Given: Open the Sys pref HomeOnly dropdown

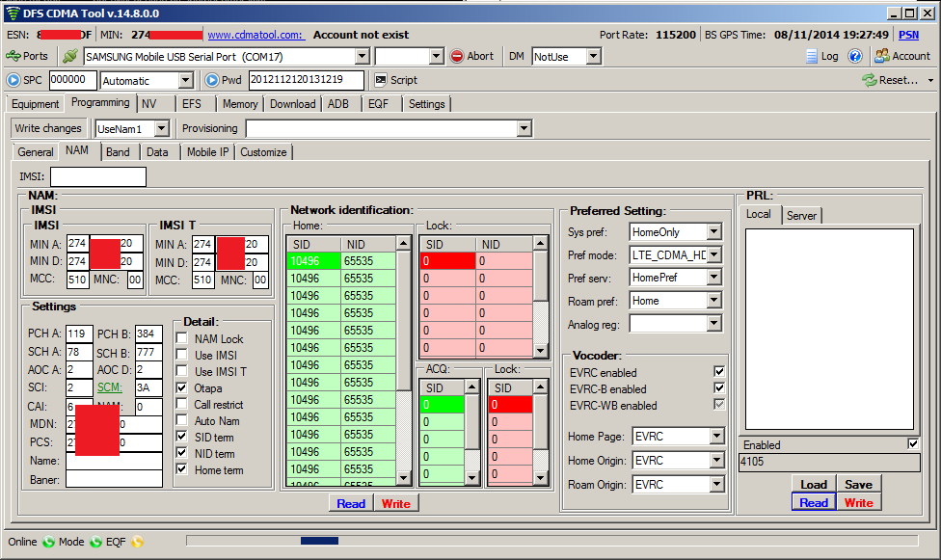Looking at the screenshot, I should tap(713, 231).
